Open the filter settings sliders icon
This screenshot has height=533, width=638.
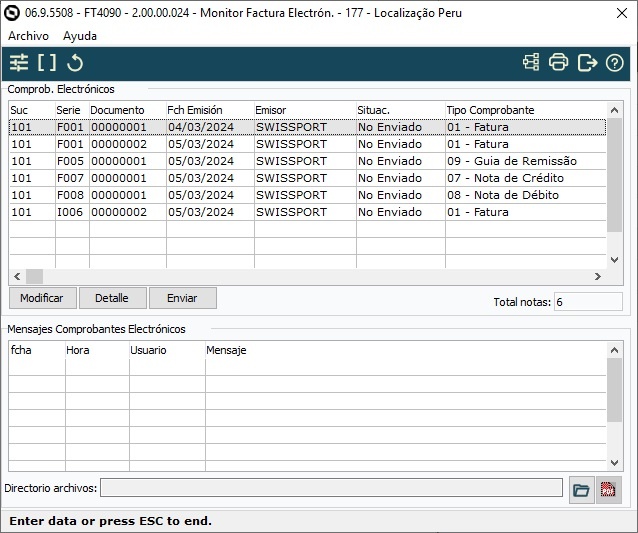pos(19,63)
